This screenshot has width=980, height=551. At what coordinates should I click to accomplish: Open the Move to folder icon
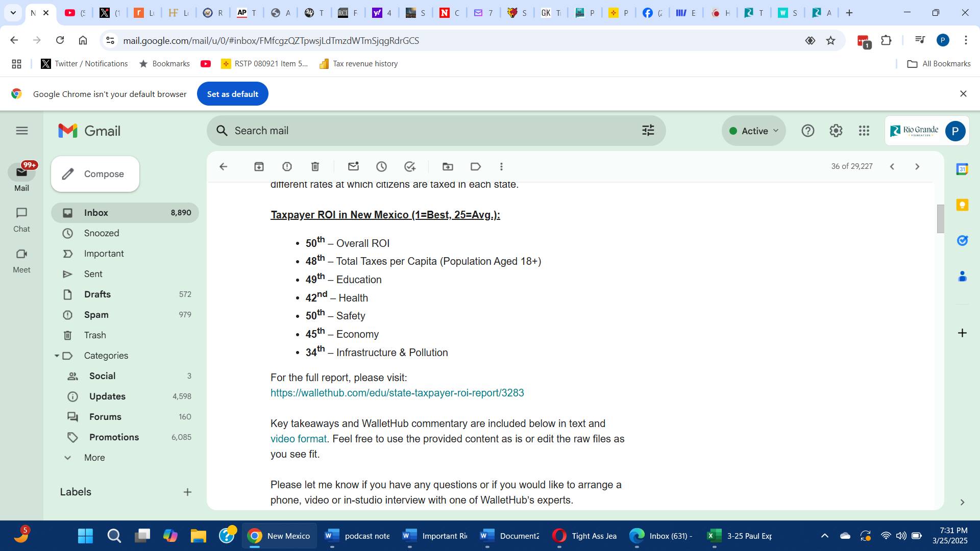[x=448, y=166]
